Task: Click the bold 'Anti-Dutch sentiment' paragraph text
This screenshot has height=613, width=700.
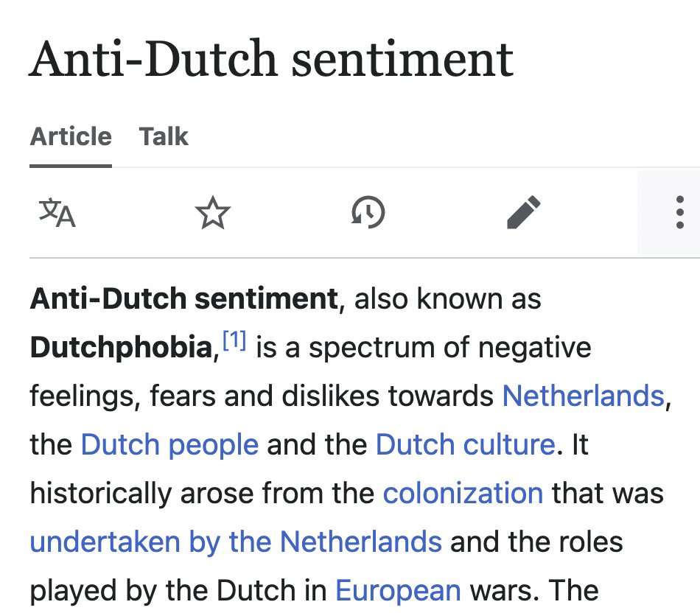Action: [x=183, y=300]
